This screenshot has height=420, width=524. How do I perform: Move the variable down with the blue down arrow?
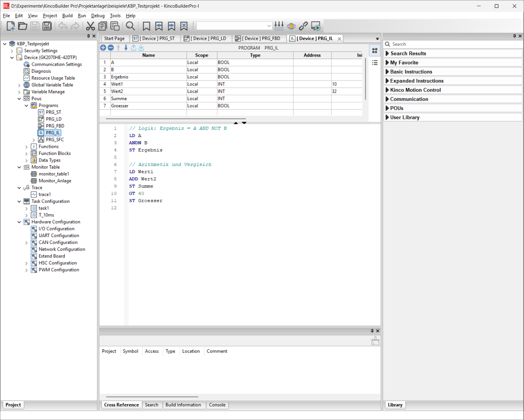(126, 48)
